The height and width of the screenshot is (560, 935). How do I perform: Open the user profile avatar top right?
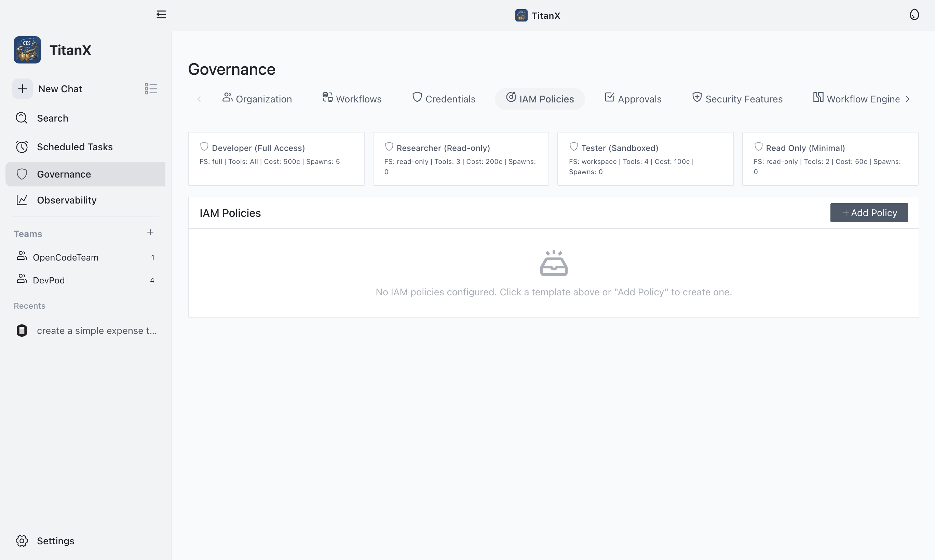914,14
